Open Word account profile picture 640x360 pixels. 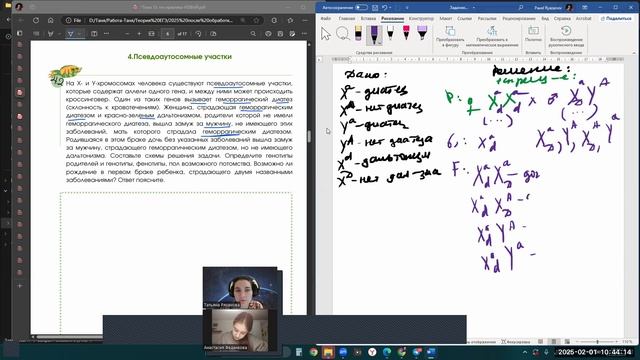pos(569,7)
